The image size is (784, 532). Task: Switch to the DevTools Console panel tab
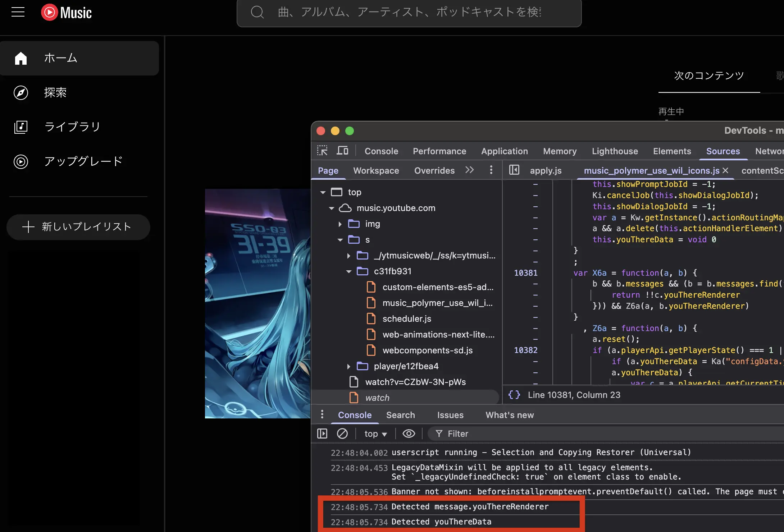(x=381, y=151)
